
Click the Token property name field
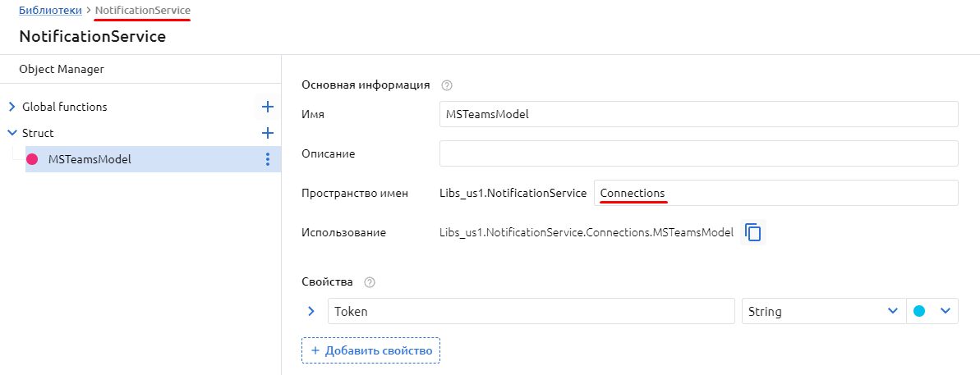tap(531, 312)
